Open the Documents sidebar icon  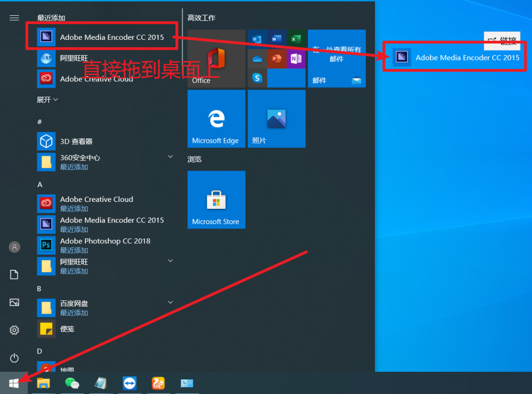(x=14, y=274)
